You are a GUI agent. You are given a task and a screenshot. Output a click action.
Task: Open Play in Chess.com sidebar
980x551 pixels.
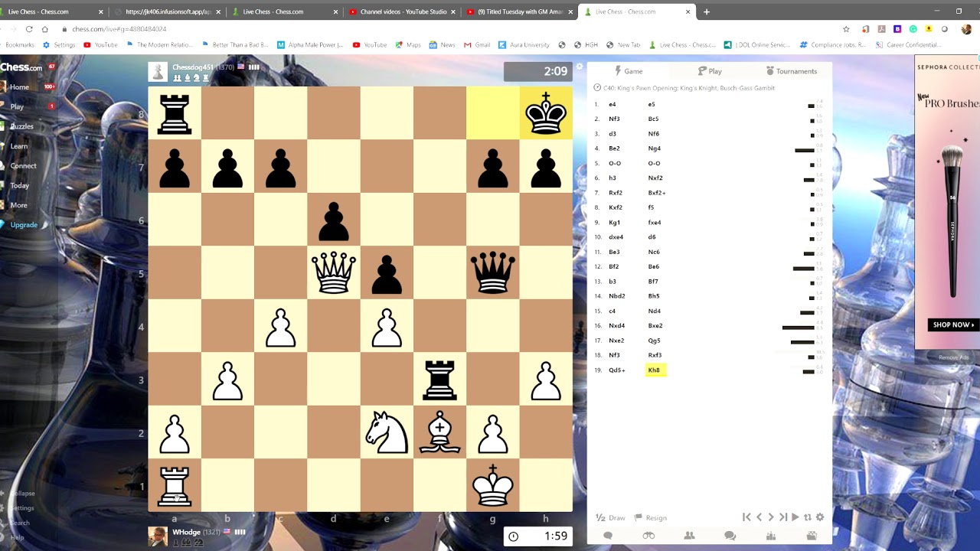[17, 106]
